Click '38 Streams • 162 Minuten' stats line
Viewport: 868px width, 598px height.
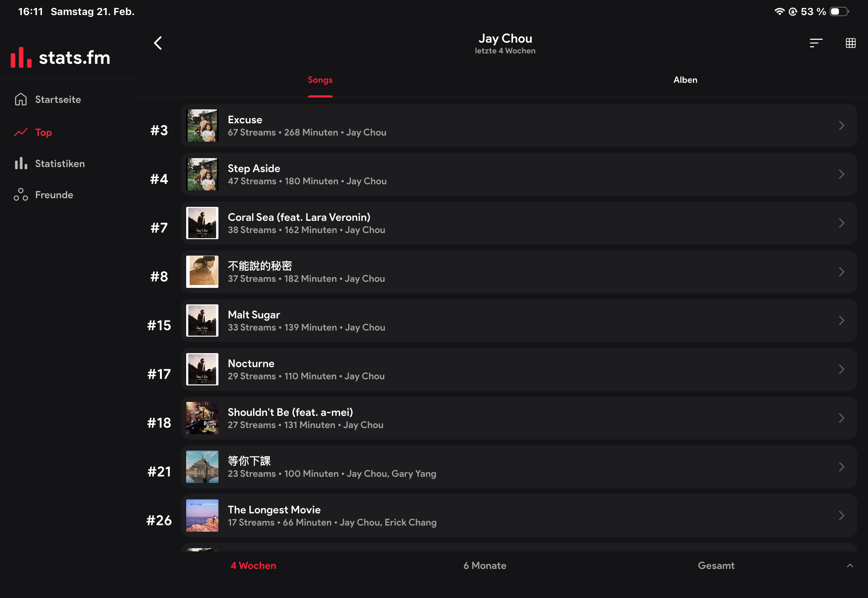pos(283,230)
